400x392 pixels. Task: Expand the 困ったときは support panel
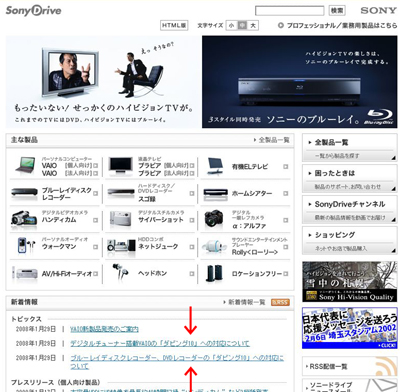coord(350,179)
